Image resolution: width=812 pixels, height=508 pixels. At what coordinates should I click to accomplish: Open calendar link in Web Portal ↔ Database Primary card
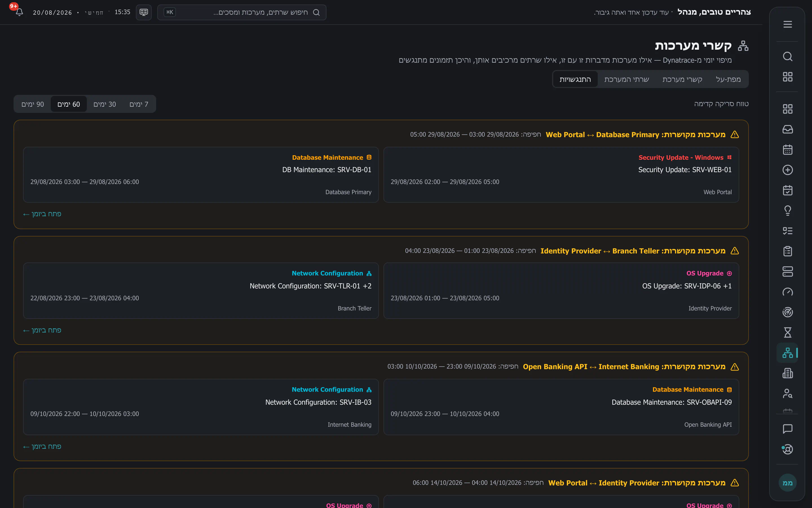point(42,214)
